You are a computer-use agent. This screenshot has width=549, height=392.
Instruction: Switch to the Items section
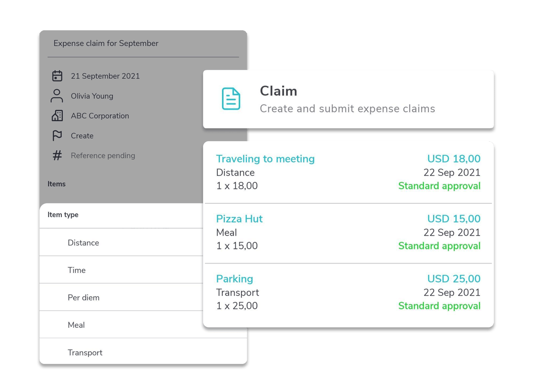click(56, 184)
